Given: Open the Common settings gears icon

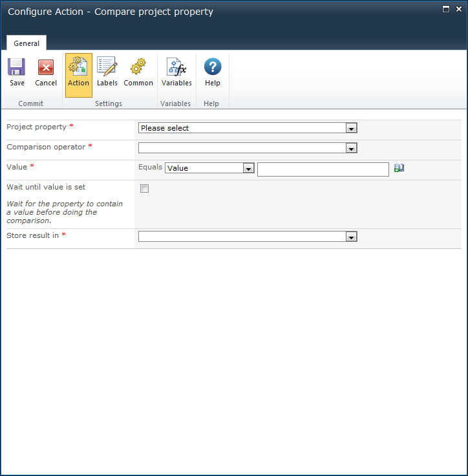Looking at the screenshot, I should pyautogui.click(x=138, y=67).
